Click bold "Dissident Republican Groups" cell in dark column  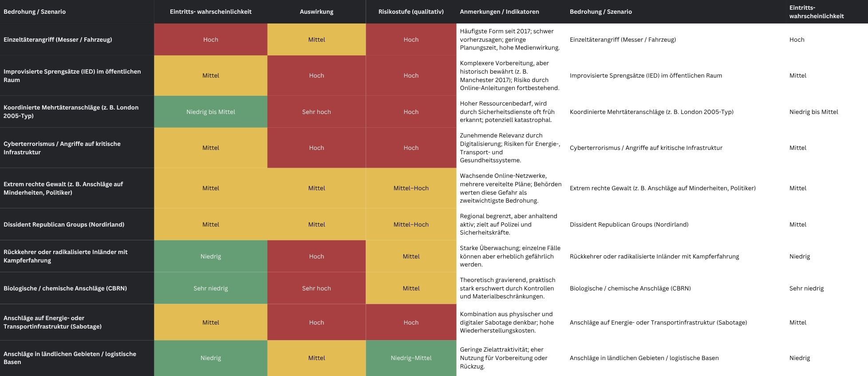click(x=64, y=224)
